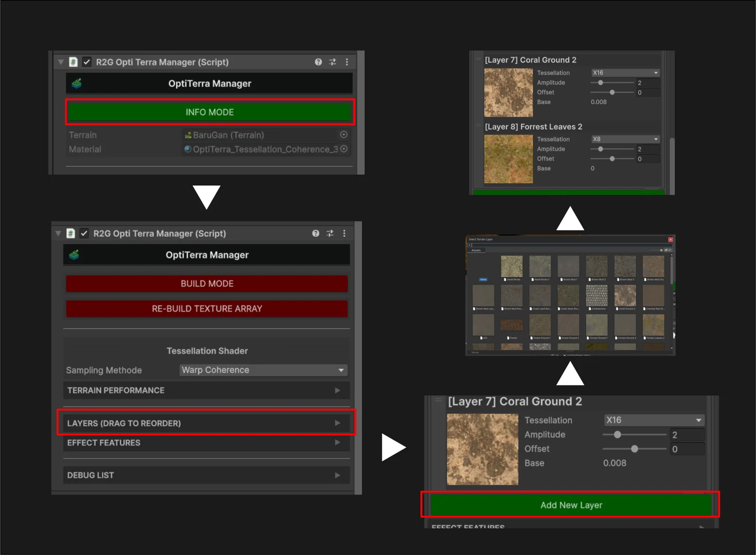The width and height of the screenshot is (756, 555).
Task: Select the Assets tab in Select Terrain Layer
Action: coord(476,250)
